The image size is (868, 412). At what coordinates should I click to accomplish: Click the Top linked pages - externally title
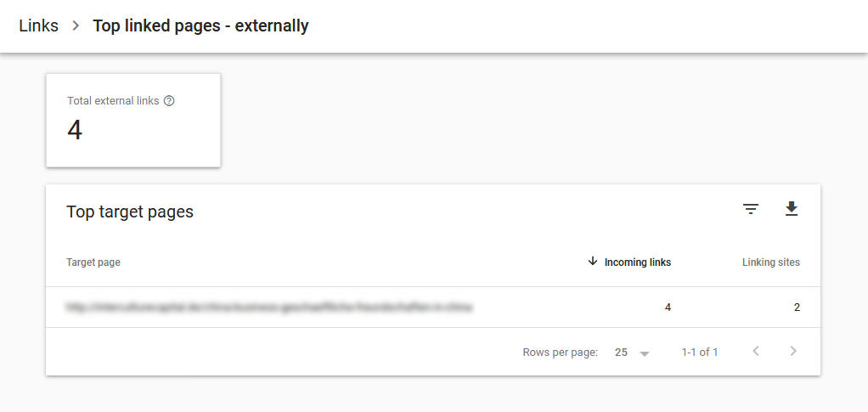pos(200,25)
